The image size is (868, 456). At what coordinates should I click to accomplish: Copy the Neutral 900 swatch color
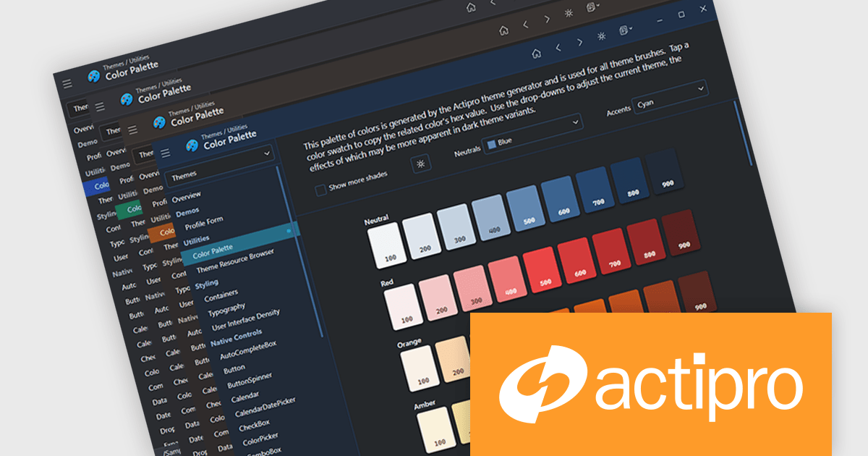664,170
